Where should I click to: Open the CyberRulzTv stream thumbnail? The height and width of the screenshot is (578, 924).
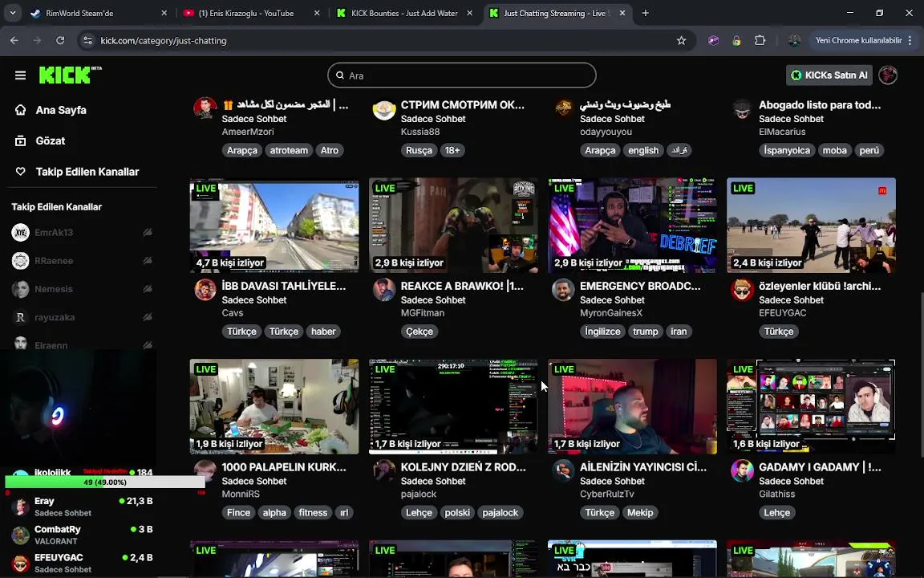click(x=632, y=406)
